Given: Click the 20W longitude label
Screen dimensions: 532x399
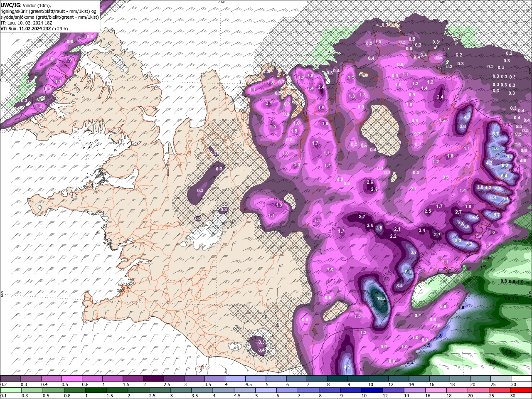Looking at the screenshot, I should click(221, 2).
